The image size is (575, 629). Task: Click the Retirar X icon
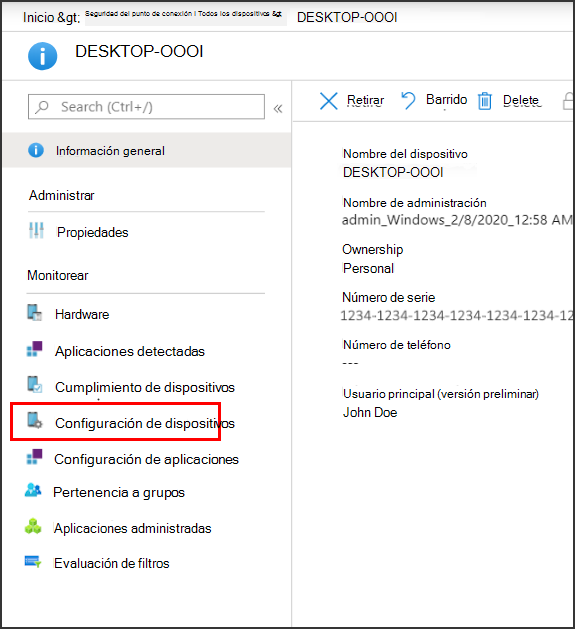tap(329, 101)
